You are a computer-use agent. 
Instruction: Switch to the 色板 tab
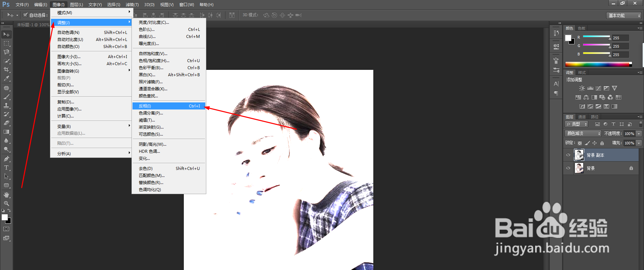click(582, 28)
